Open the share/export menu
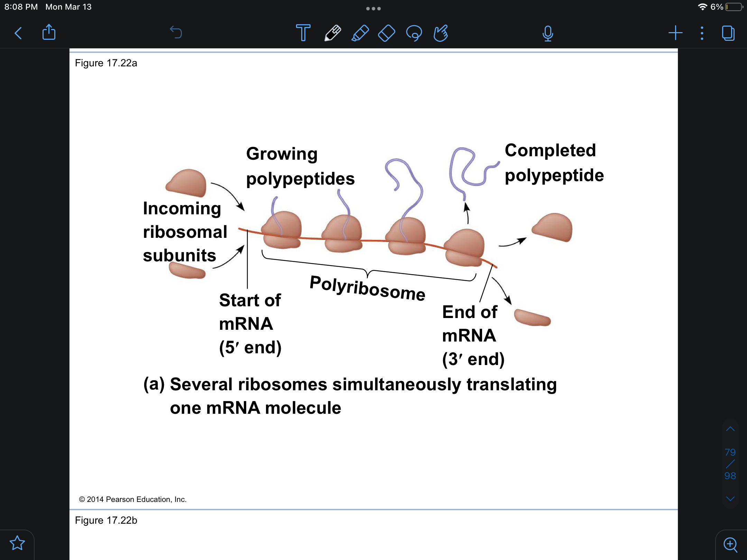The height and width of the screenshot is (560, 747). pos(49,32)
